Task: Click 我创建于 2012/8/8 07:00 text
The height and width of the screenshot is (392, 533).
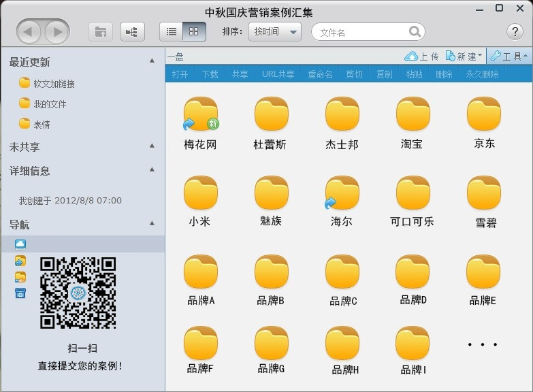Action: (x=70, y=200)
